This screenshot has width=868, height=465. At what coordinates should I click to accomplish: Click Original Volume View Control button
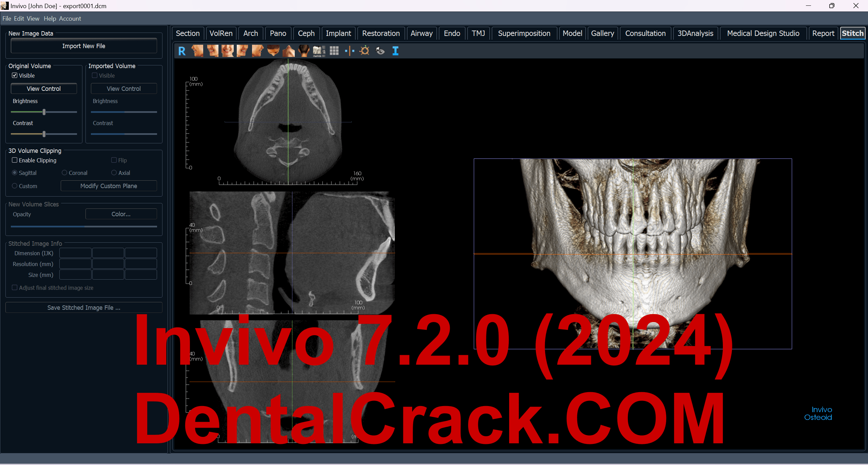click(x=44, y=88)
